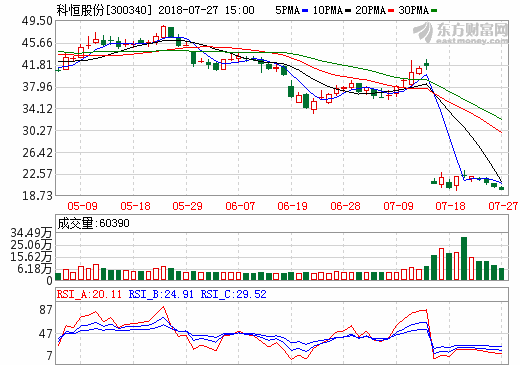Click the RSI_B:24.91 indicator value
520x365 pixels.
161,294
